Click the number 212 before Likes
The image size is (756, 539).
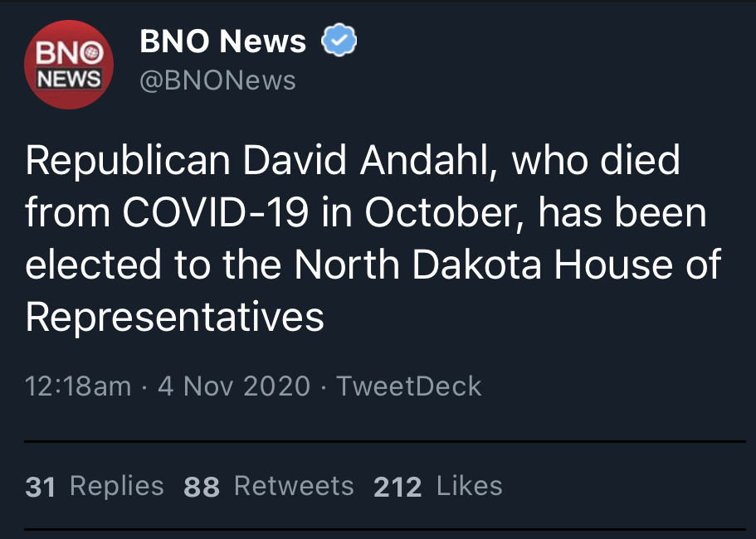point(398,487)
